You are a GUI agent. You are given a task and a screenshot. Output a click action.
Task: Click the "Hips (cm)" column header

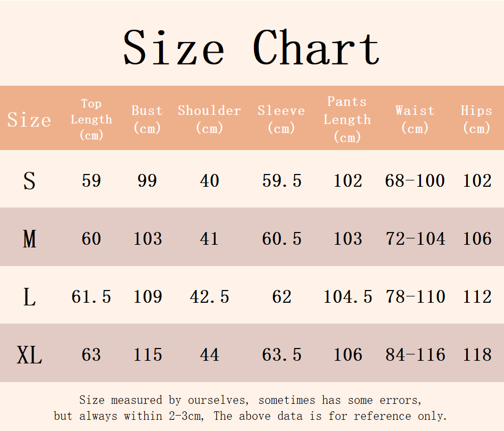coord(476,119)
